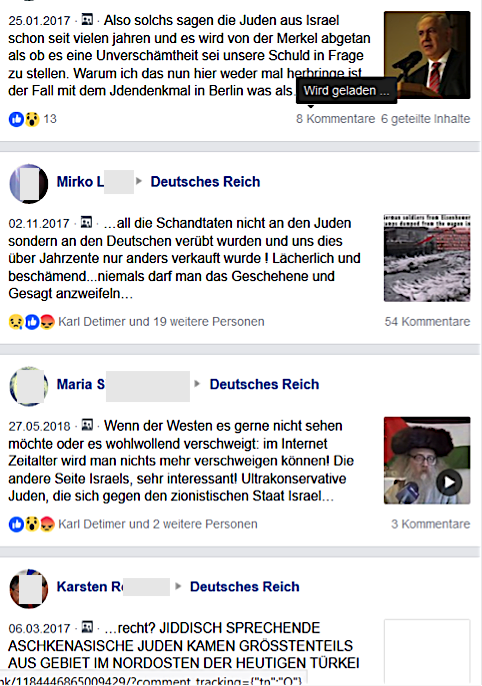
Task: Click the like reaction icon on the 25.01.2017 post
Action: tap(16, 119)
